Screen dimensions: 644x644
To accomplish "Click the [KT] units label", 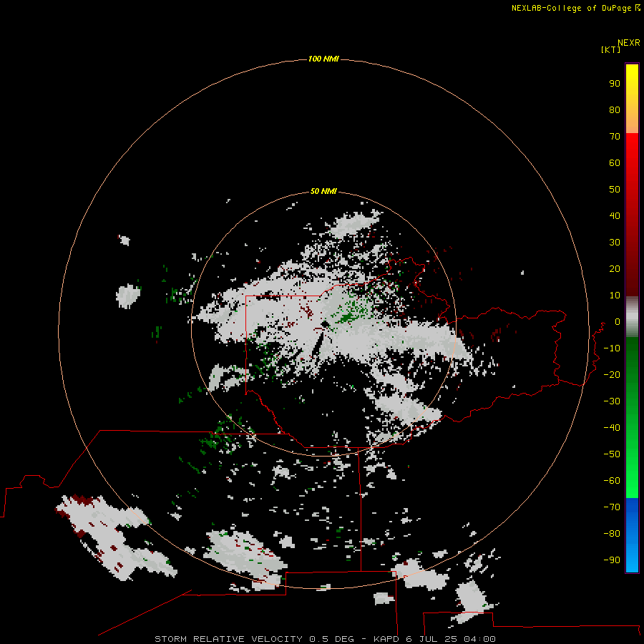I will click(x=611, y=49).
